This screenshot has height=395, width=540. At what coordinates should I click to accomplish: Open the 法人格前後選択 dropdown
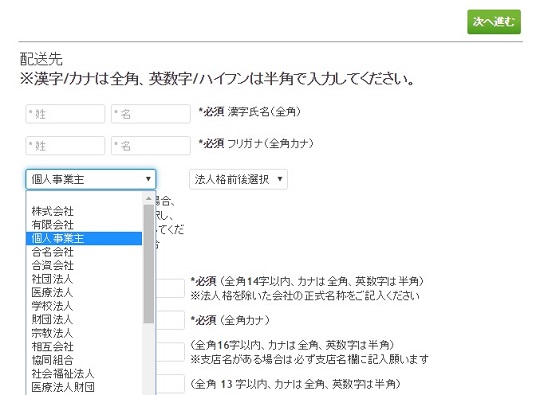pyautogui.click(x=238, y=179)
